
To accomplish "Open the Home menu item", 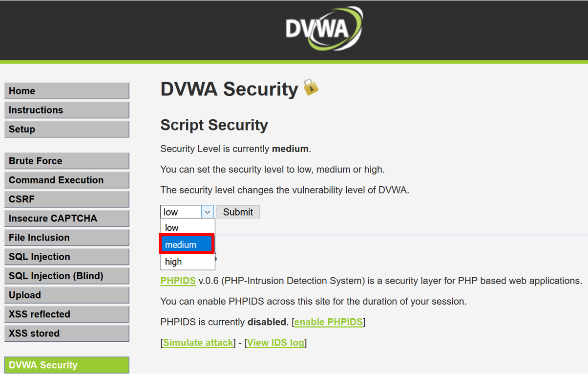I will coord(66,91).
